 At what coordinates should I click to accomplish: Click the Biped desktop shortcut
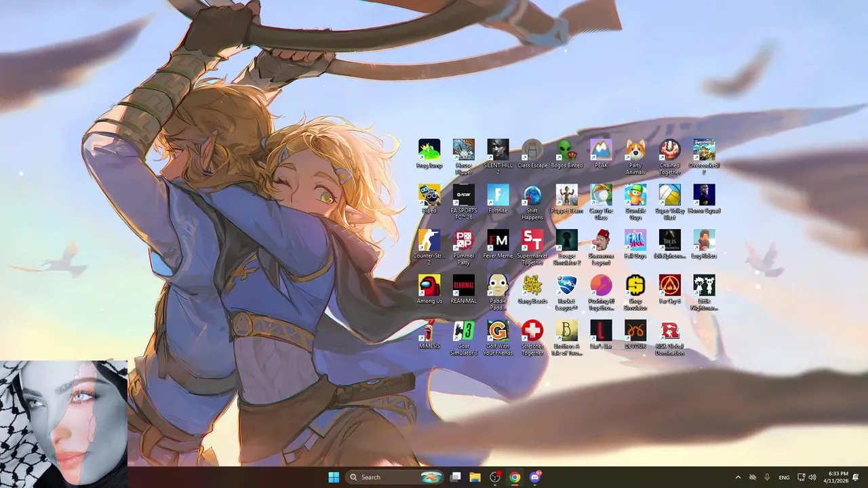pyautogui.click(x=429, y=200)
